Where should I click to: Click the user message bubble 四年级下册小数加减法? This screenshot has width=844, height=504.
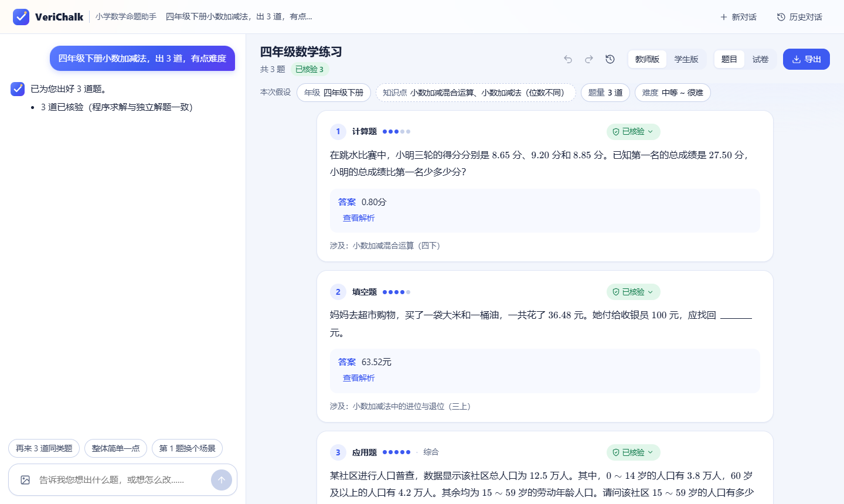tap(142, 59)
